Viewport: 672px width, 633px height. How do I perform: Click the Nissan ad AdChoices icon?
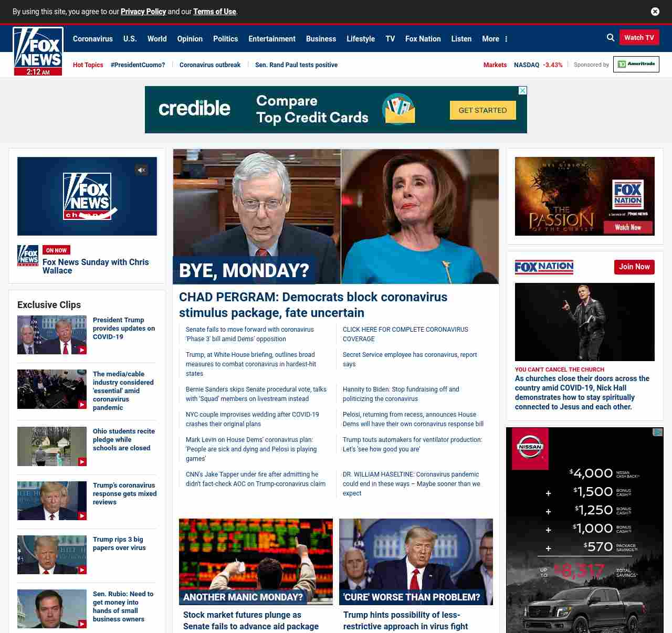[x=658, y=432]
